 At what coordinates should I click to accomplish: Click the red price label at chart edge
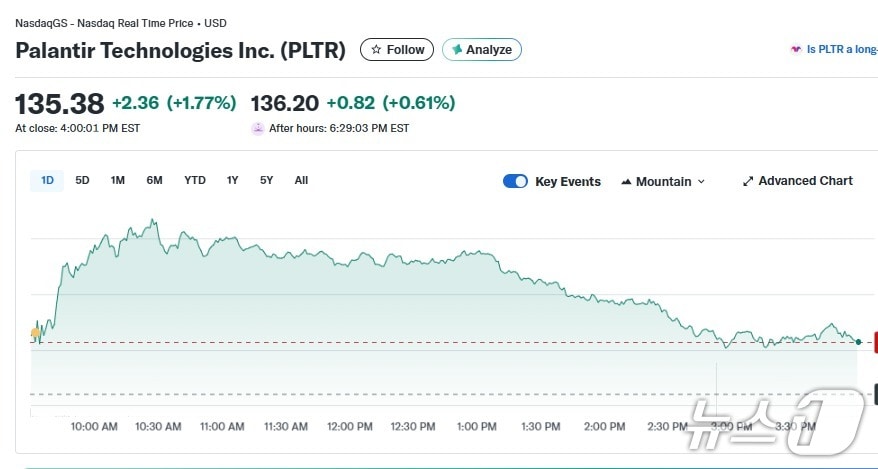(875, 343)
